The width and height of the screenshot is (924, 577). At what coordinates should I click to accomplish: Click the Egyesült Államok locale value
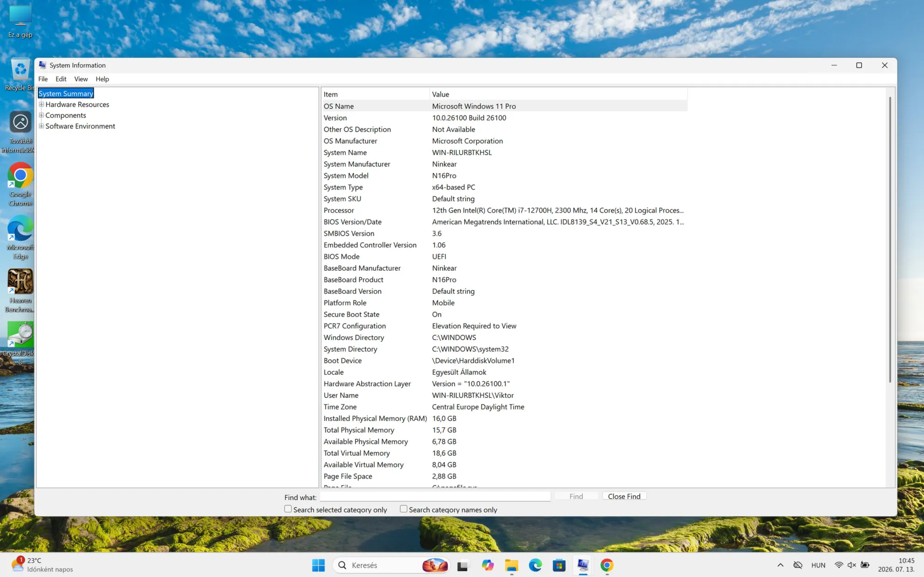pyautogui.click(x=459, y=372)
